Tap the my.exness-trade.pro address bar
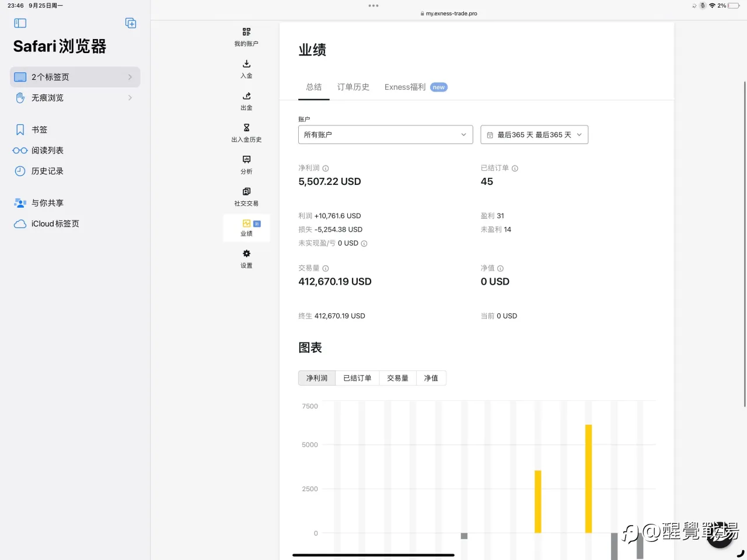 pos(448,13)
